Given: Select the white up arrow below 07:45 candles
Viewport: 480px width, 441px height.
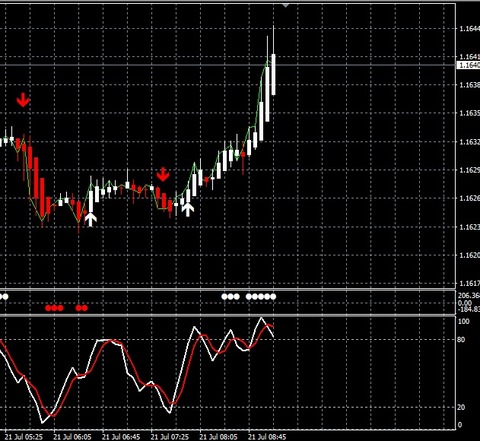Looking at the screenshot, I should click(188, 209).
